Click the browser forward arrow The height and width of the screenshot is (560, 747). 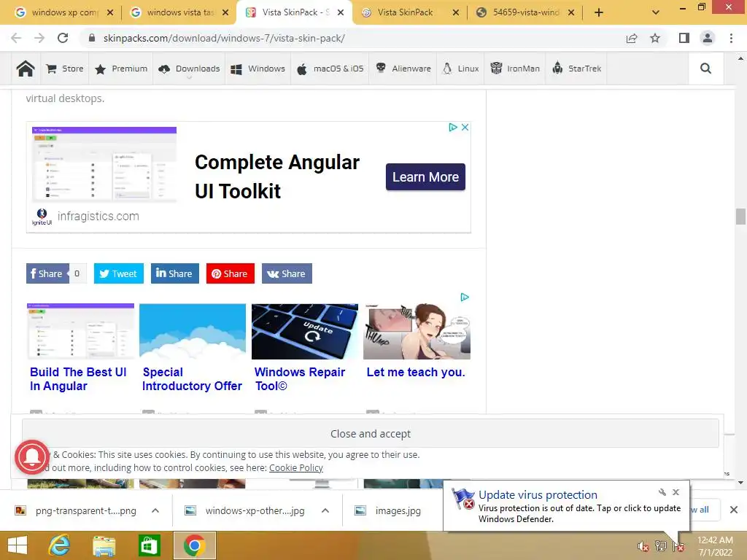[x=39, y=38]
